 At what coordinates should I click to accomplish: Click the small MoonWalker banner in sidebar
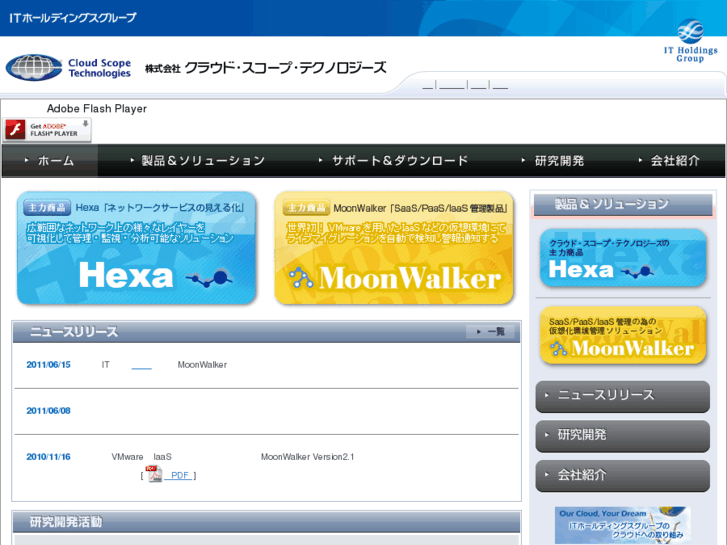click(x=623, y=335)
